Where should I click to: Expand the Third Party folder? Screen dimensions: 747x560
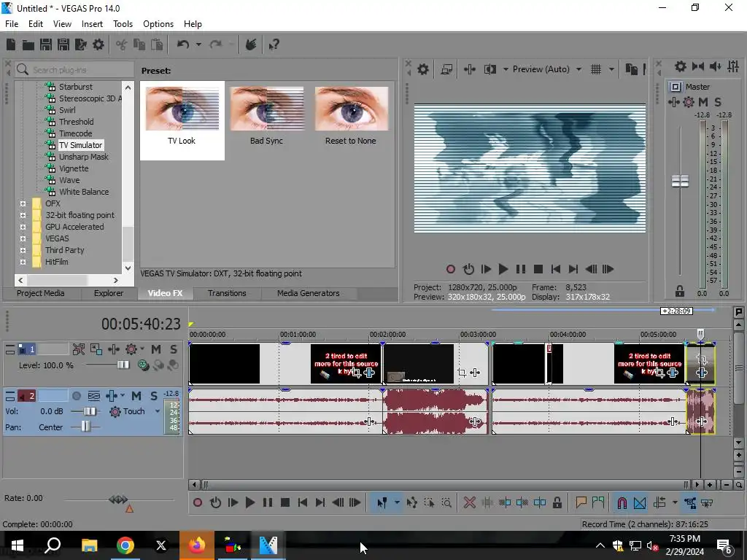coord(23,250)
